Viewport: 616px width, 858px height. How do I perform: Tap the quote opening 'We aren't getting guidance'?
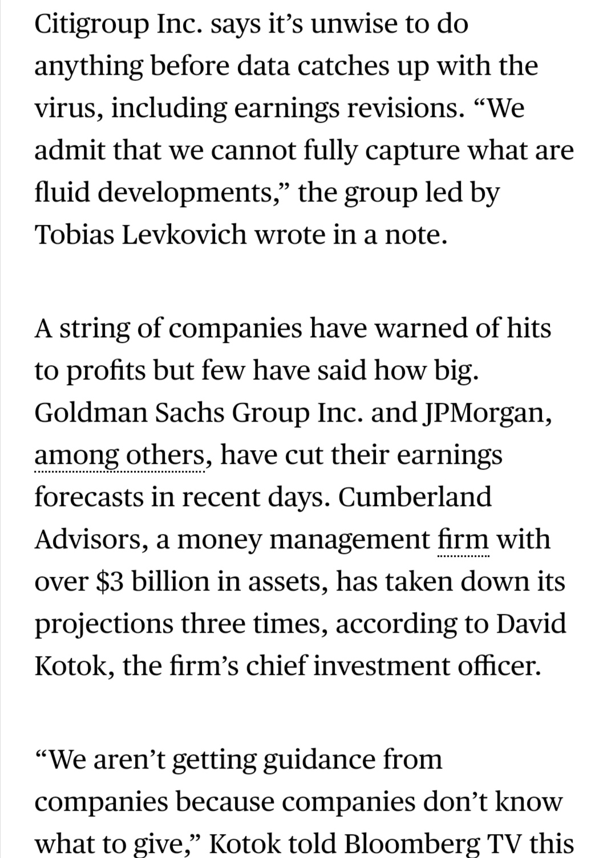tap(204, 760)
